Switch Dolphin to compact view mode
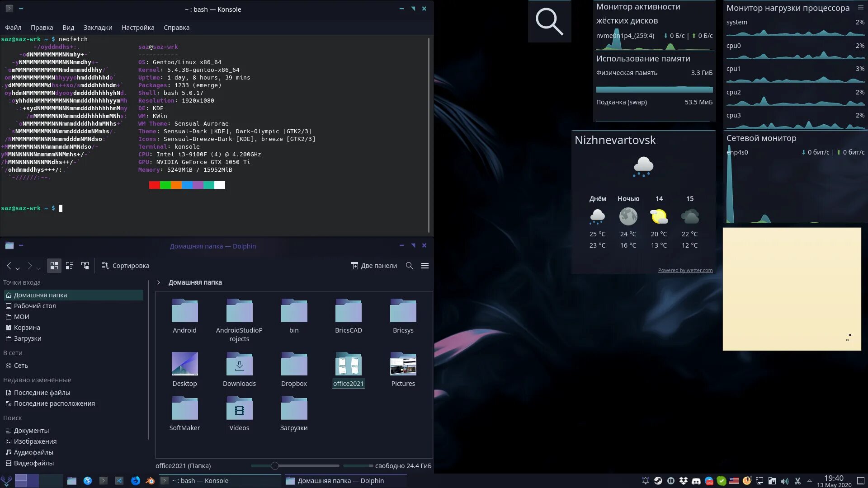 69,266
